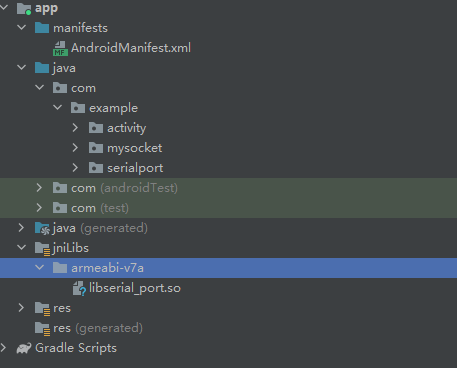This screenshot has width=457, height=368.
Task: Collapse the armeabi-v7a folder
Action: pos(40,268)
